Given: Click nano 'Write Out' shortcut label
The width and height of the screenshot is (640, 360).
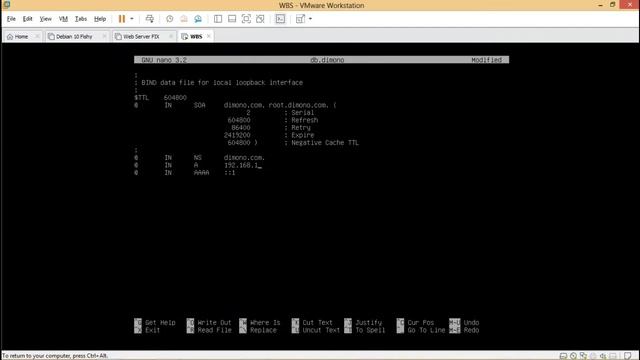Looking at the screenshot, I should click(214, 322).
